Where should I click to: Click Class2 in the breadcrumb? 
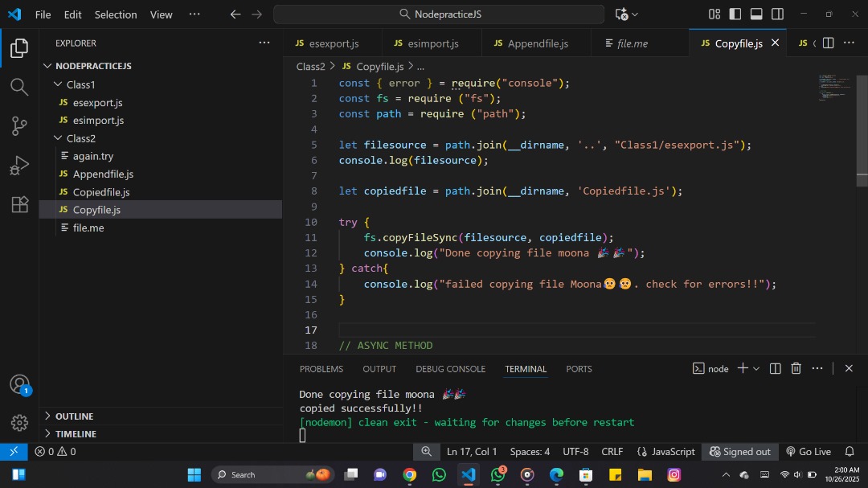click(x=310, y=67)
